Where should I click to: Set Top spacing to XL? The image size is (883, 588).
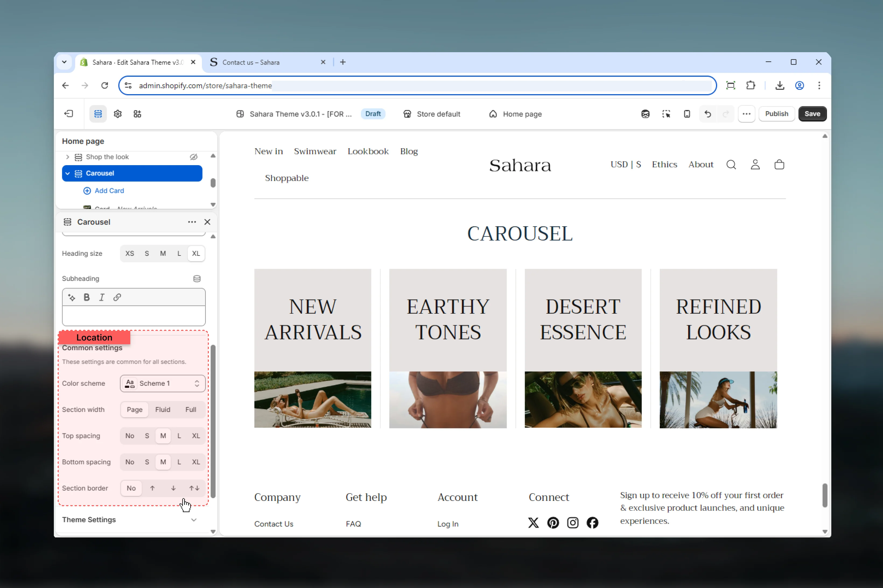pyautogui.click(x=196, y=436)
